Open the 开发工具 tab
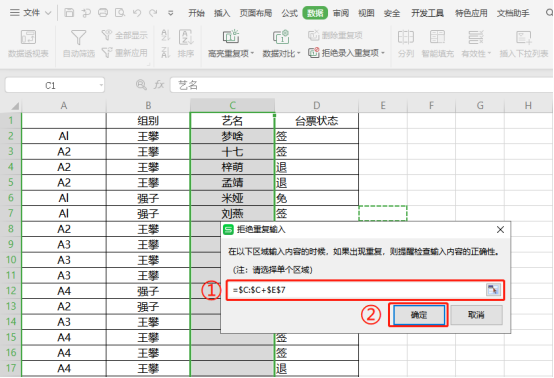This screenshot has width=554, height=378. click(428, 13)
